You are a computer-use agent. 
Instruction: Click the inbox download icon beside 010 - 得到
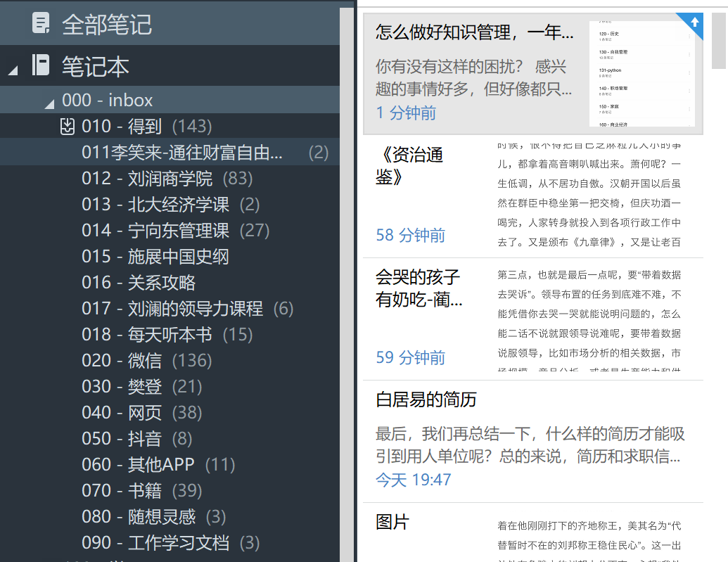pyautogui.click(x=68, y=127)
